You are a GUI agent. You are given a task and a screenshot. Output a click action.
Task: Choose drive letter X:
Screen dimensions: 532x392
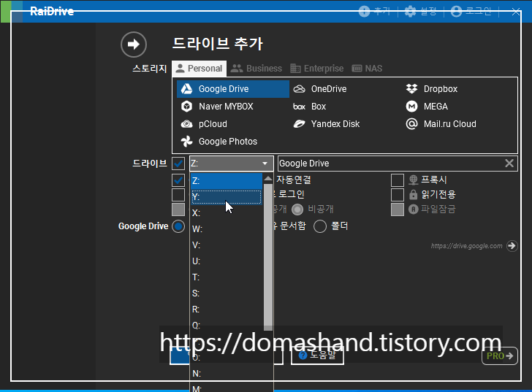click(227, 213)
